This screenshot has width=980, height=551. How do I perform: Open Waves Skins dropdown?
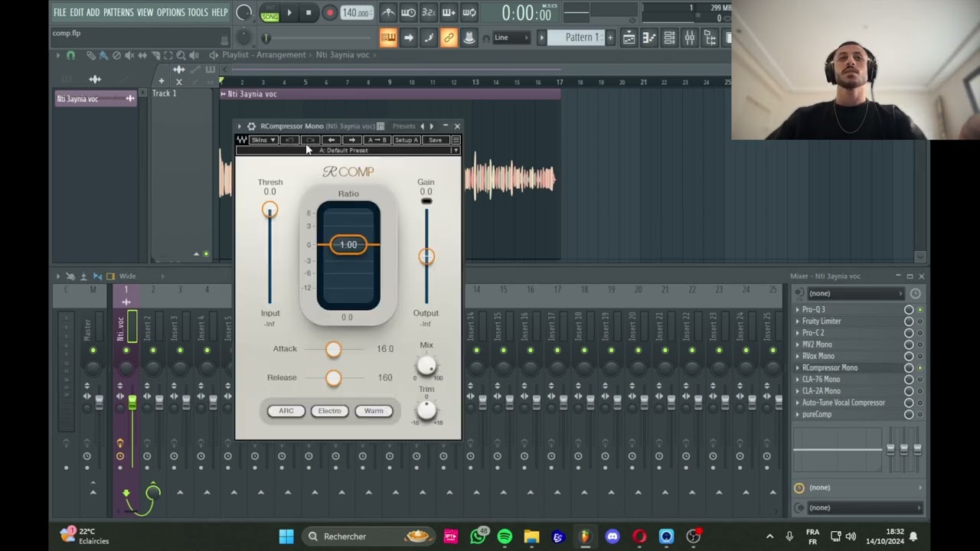click(263, 140)
